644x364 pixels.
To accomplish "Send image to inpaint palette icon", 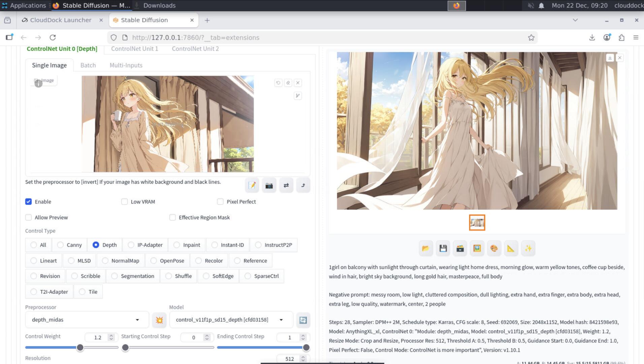I will point(494,248).
